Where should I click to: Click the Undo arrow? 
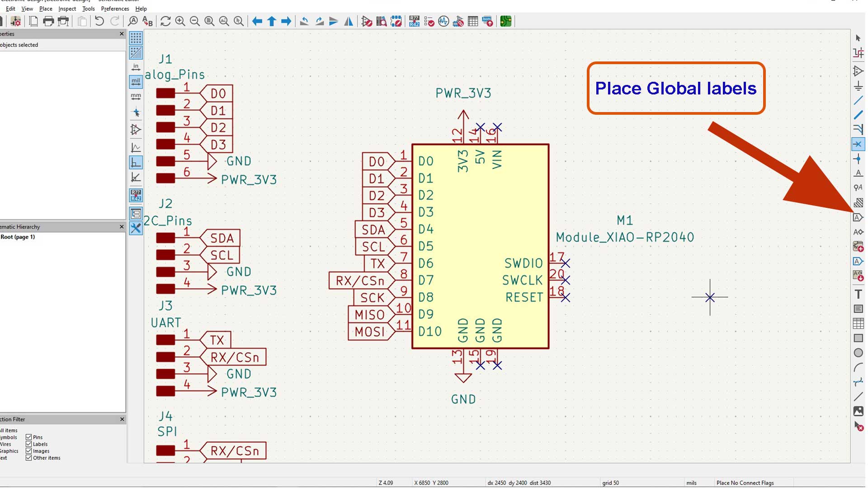tap(99, 21)
